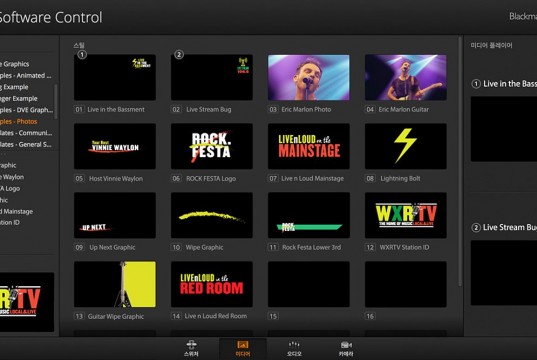Select the 'e Waylon' file in sidebar list
Viewport: 537px width, 360px height.
12,177
